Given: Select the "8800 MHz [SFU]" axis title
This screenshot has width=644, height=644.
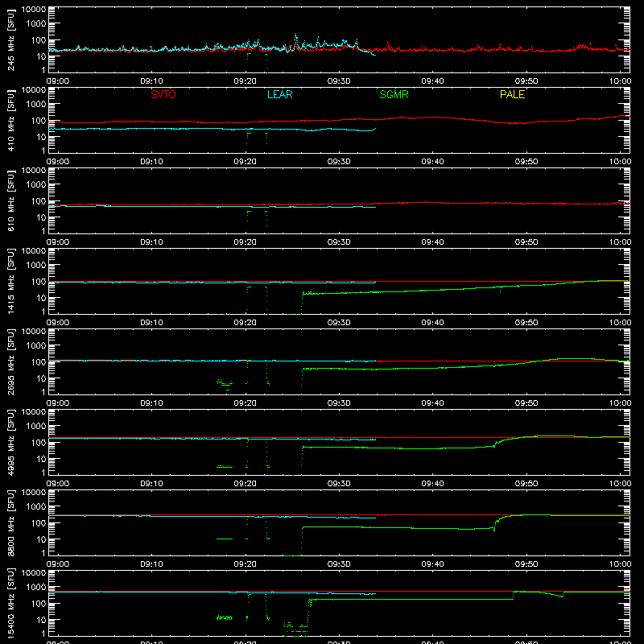Looking at the screenshot, I should 10,522.
